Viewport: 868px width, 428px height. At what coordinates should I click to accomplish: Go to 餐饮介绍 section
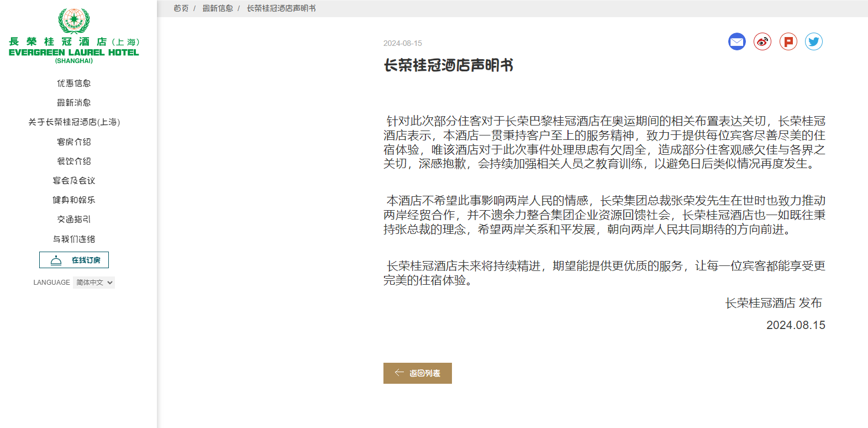pos(74,161)
